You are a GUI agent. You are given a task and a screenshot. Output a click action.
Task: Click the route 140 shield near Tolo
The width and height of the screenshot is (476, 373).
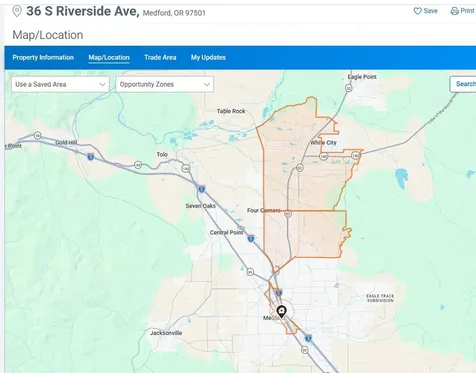click(x=186, y=168)
